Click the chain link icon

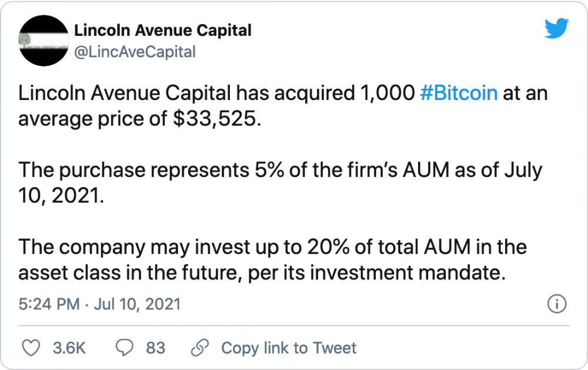200,348
